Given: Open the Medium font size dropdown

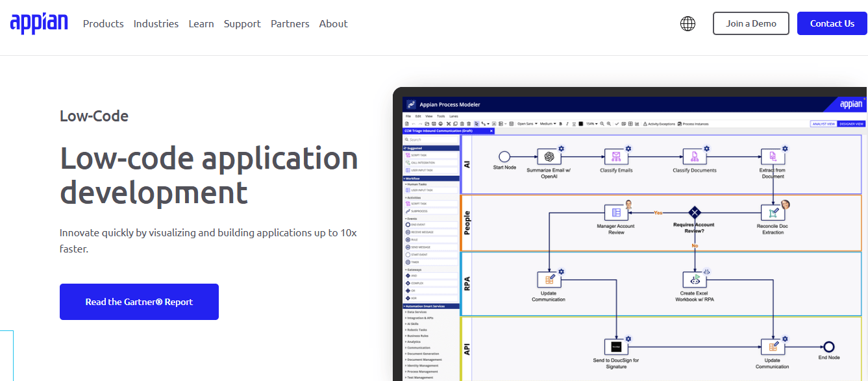Looking at the screenshot, I should coord(548,123).
